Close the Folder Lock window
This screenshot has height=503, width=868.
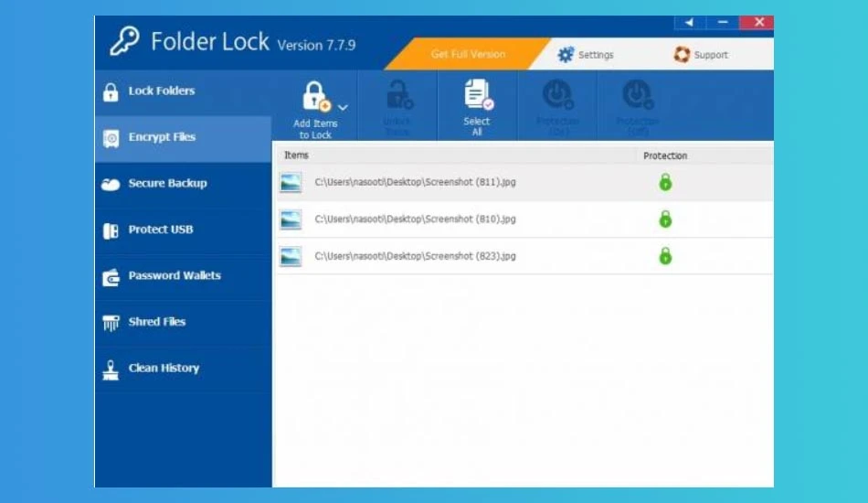click(757, 22)
